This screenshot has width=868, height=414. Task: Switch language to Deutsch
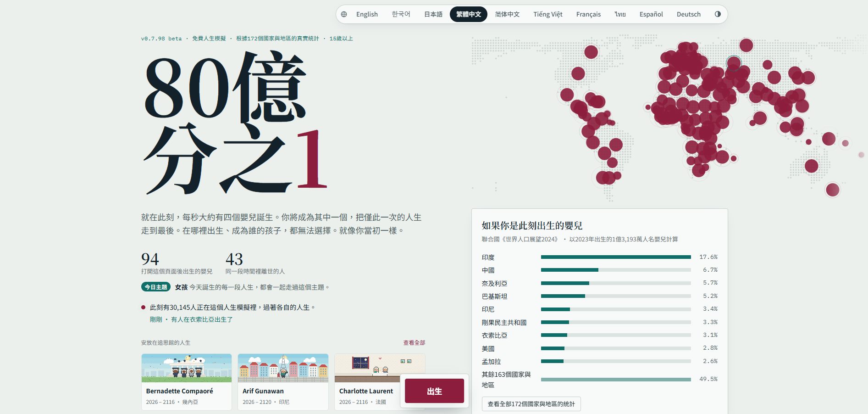[689, 14]
